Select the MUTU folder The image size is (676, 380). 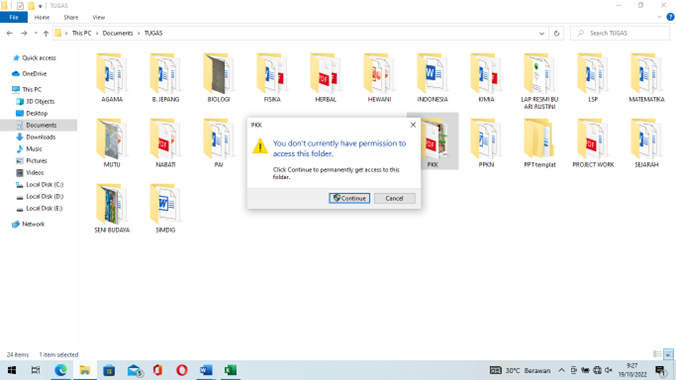(x=112, y=143)
